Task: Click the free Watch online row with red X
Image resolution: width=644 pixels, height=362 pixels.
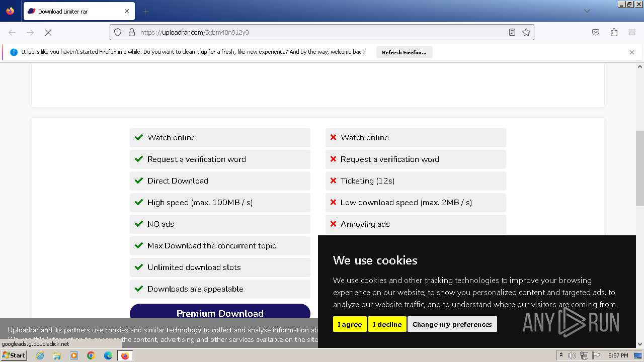Action: click(416, 138)
